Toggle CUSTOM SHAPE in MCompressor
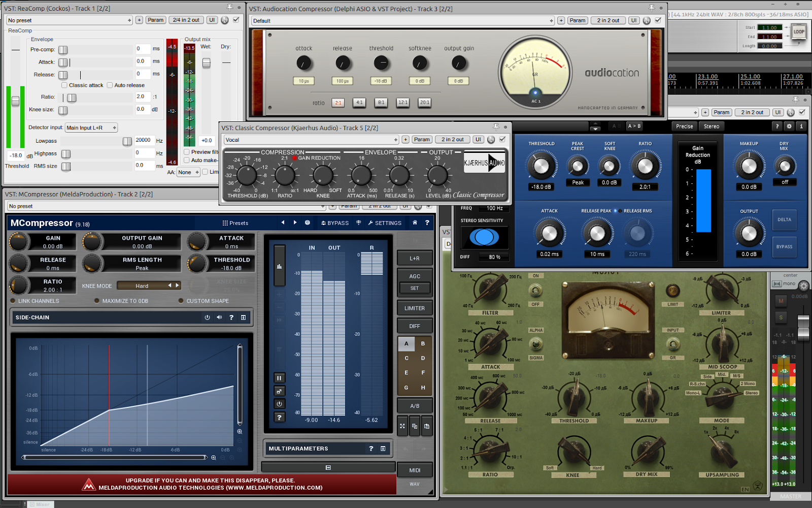The width and height of the screenshot is (812, 508). pyautogui.click(x=204, y=301)
